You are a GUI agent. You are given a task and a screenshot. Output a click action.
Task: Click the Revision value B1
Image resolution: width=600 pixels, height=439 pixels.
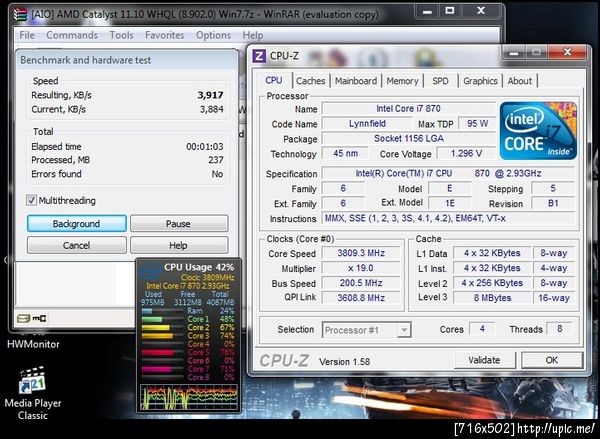click(x=553, y=203)
